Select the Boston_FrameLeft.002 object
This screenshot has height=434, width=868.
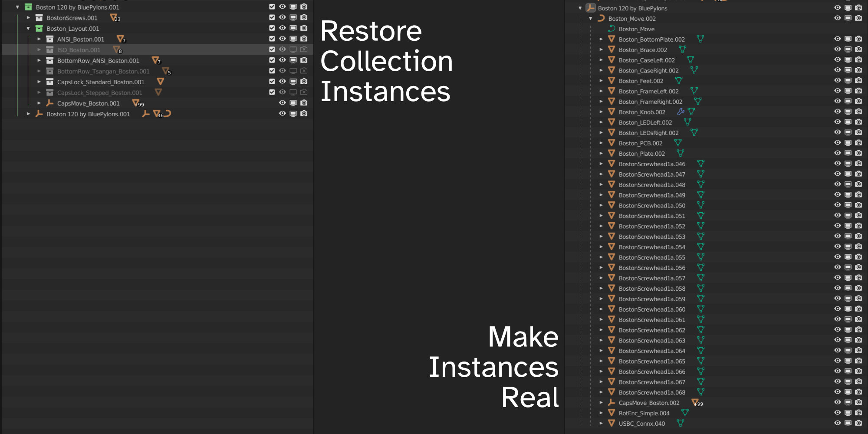click(x=650, y=91)
